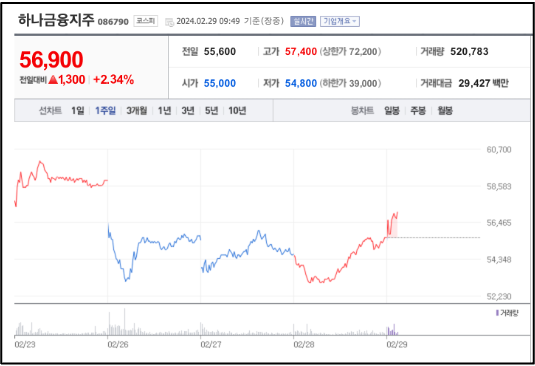Click the 봉차트 label

362,111
